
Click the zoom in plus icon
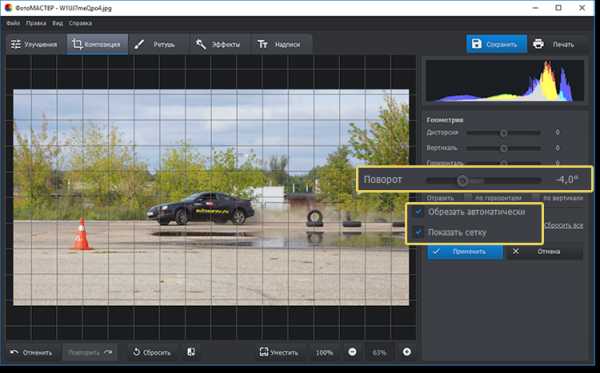[x=407, y=352]
